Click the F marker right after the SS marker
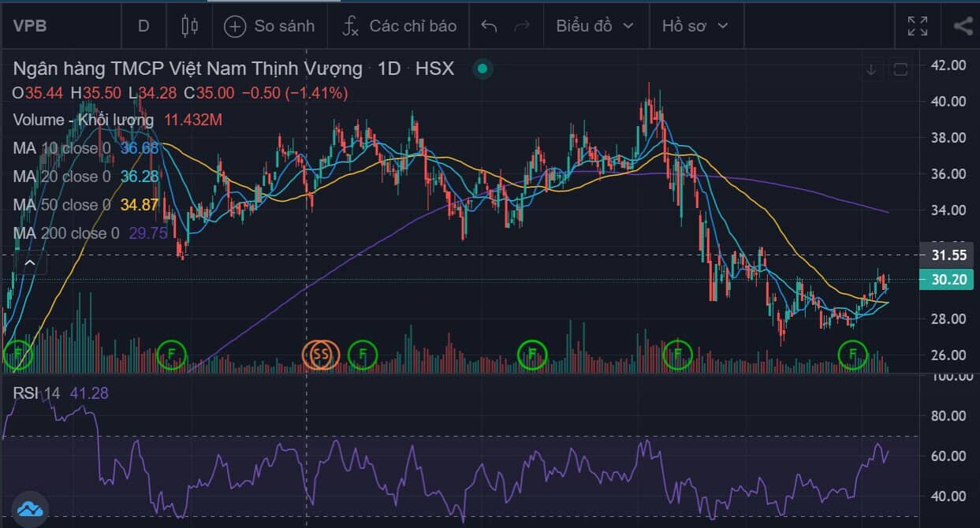Screen dimensions: 980x528 tap(363, 355)
